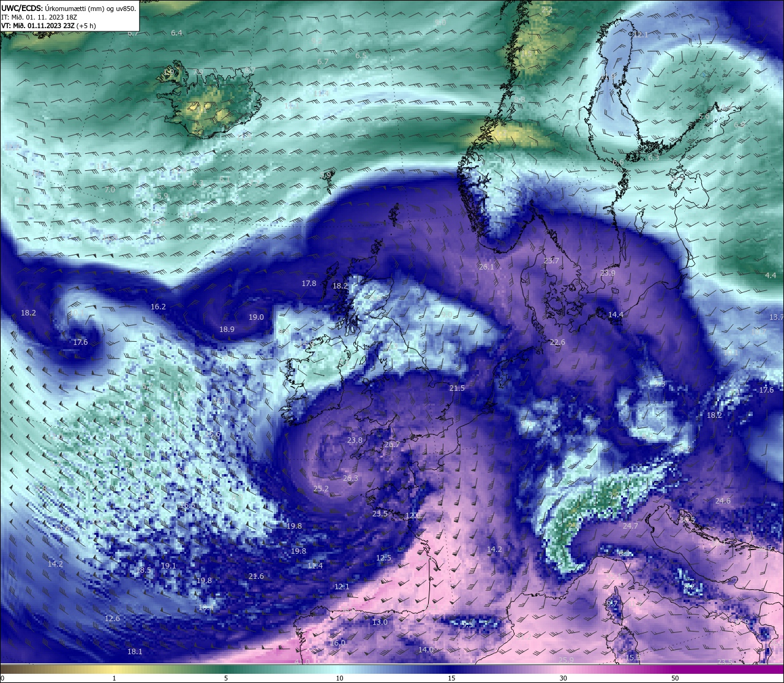This screenshot has width=784, height=683.
Task: Click the 10 tick on the color scale
Action: tap(339, 678)
